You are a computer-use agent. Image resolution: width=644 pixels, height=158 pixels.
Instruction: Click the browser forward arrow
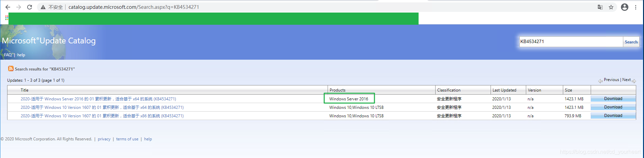click(19, 7)
